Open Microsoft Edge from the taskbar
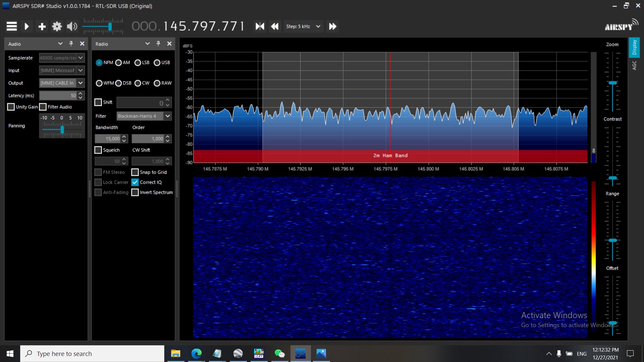 pos(197,354)
